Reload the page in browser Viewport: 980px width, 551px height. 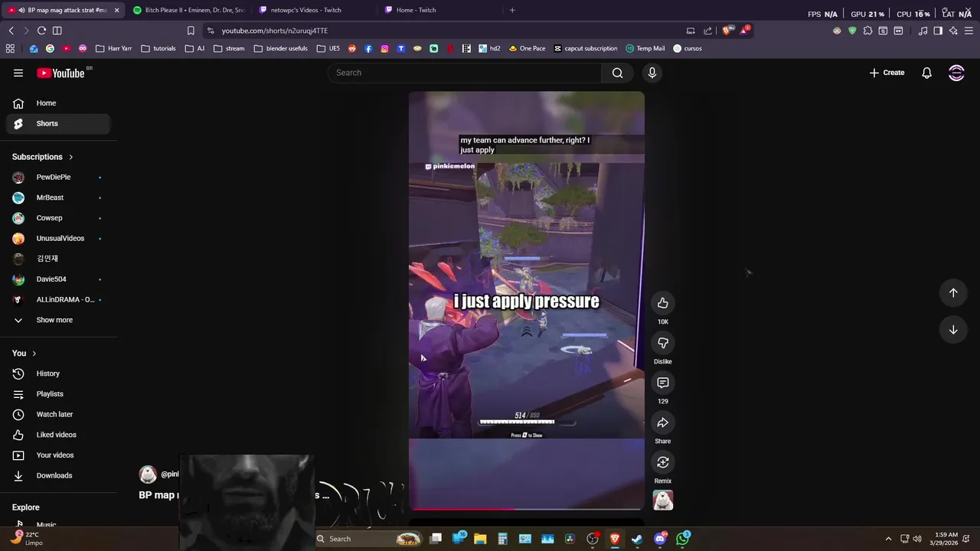click(41, 31)
